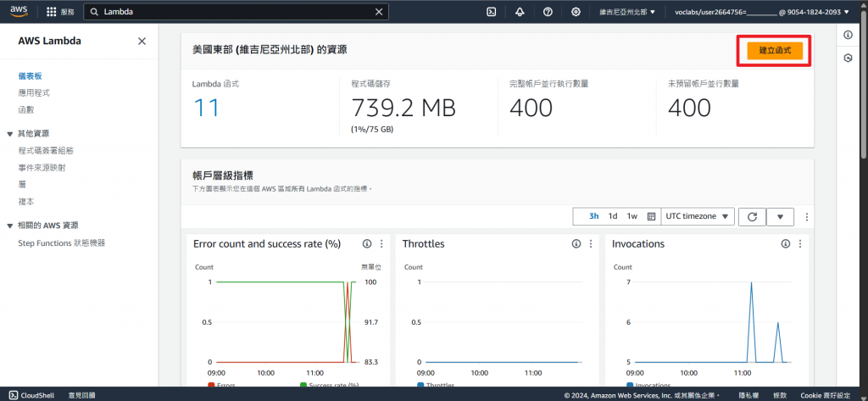Open 條款 footer link
This screenshot has width=868, height=401.
pos(780,395)
